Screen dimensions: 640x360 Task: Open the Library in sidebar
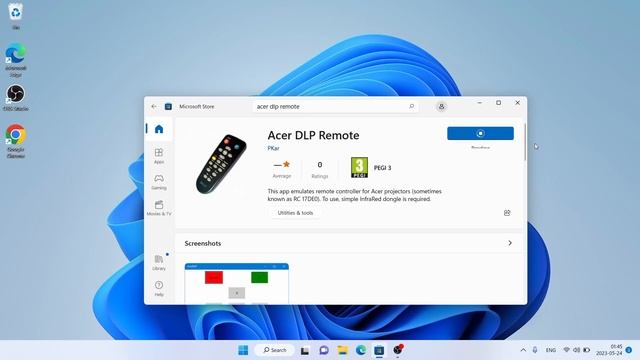pyautogui.click(x=159, y=262)
